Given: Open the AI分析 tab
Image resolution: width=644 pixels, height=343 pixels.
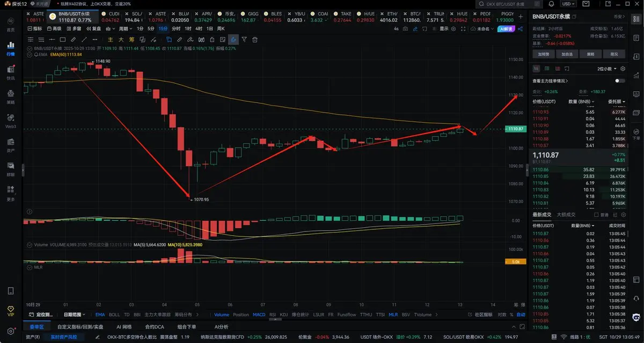Looking at the screenshot, I should [x=221, y=326].
